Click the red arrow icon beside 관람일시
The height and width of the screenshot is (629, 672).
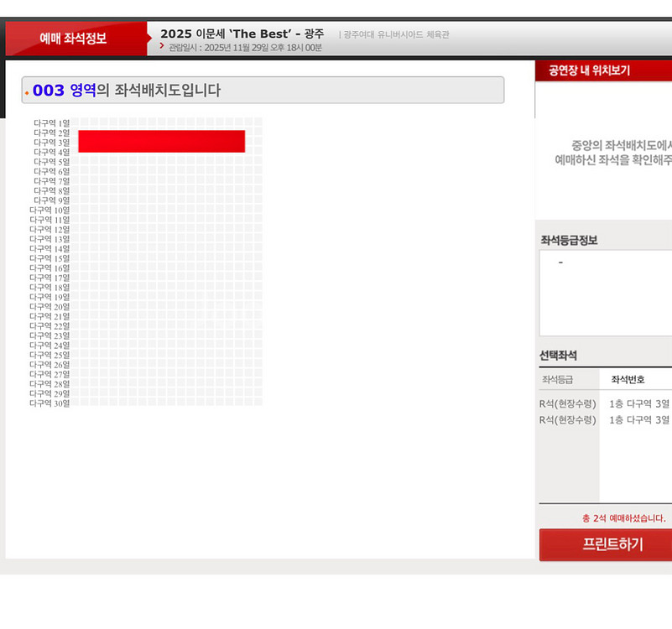point(163,46)
